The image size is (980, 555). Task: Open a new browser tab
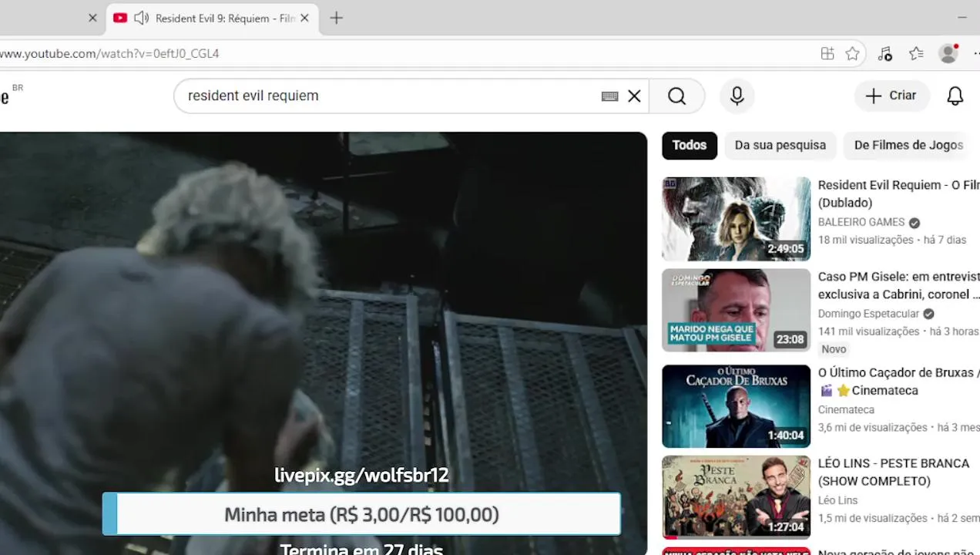pyautogui.click(x=336, y=18)
